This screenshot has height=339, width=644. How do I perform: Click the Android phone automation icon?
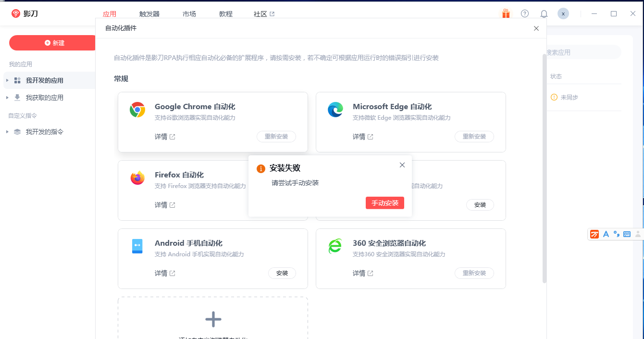click(x=137, y=247)
